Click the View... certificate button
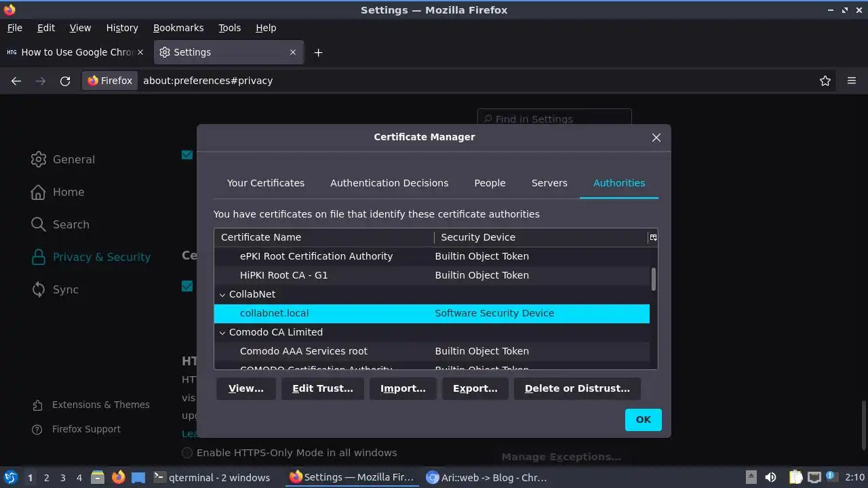Viewport: 868px width, 488px height. 246,388
